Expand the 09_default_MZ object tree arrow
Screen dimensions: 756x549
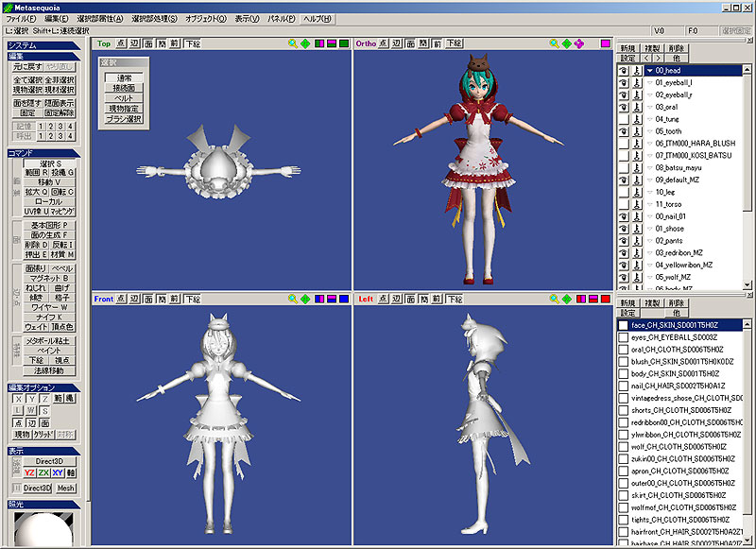(649, 180)
